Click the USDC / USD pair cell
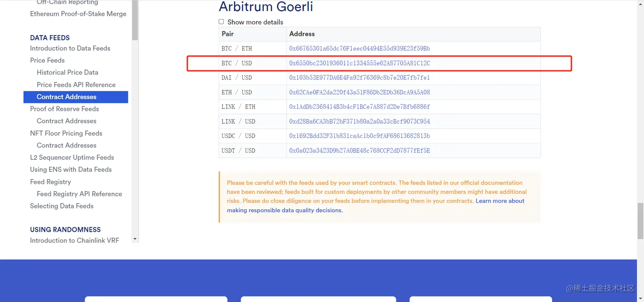 tap(253, 136)
